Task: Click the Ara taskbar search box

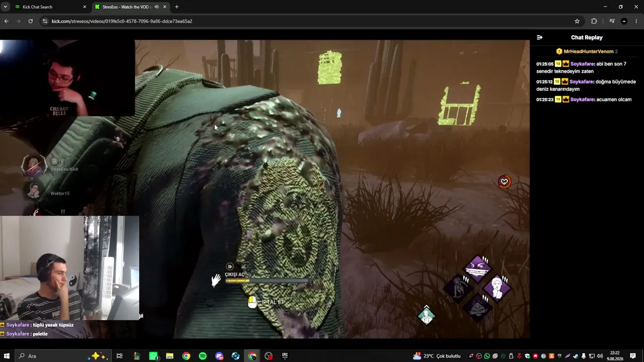Action: 63,356
